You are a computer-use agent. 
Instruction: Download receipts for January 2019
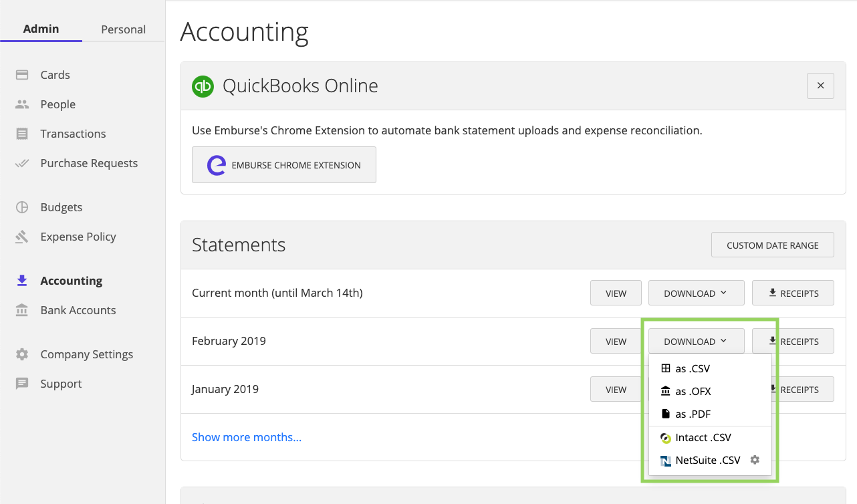(x=803, y=389)
